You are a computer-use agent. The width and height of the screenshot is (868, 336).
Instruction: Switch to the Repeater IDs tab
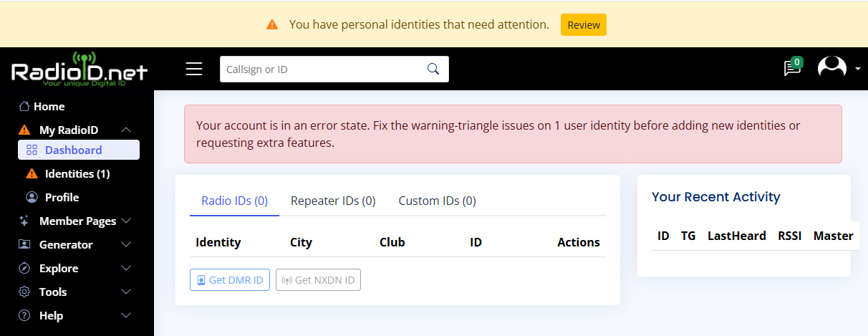[x=333, y=201]
